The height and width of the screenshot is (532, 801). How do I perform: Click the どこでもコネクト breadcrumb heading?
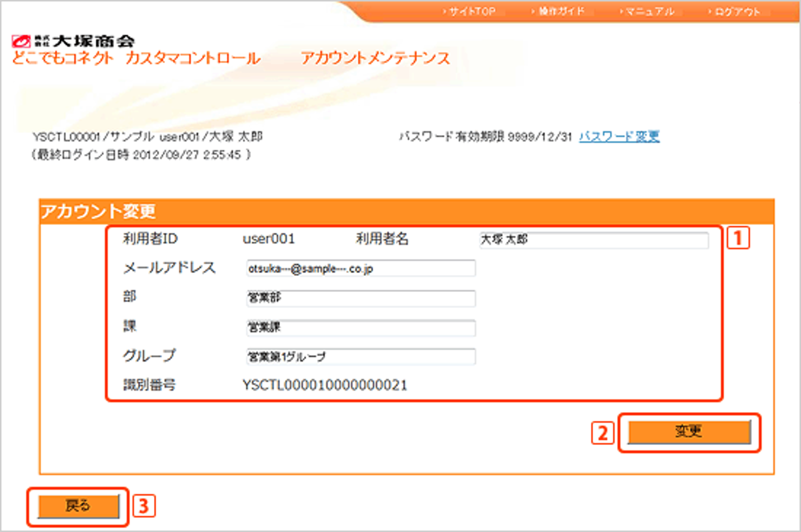coord(63,58)
